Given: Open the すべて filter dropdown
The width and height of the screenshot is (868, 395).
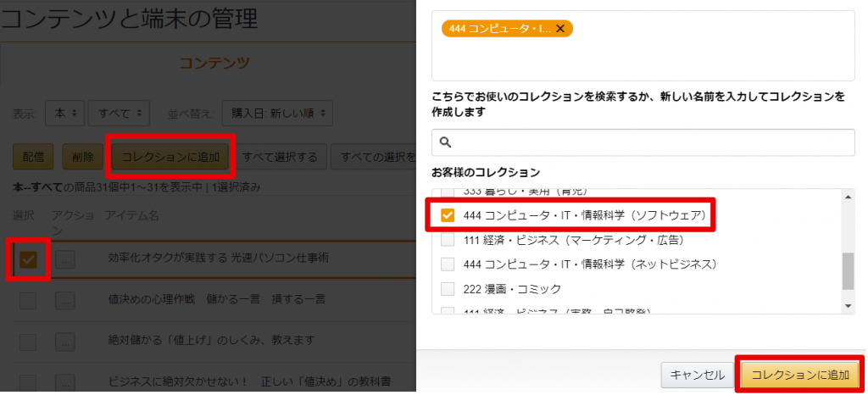Looking at the screenshot, I should pos(119,113).
